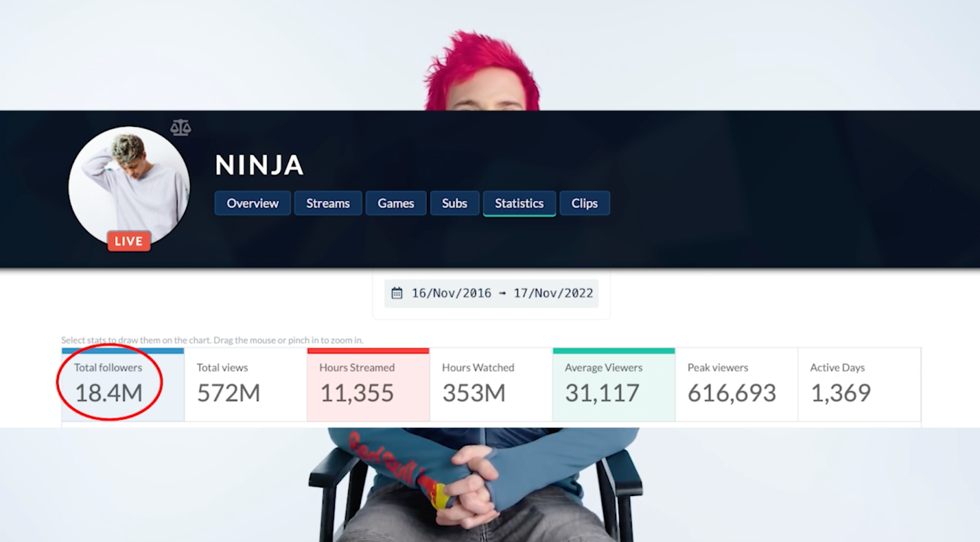Toggle the Total followers stat card
This screenshot has width=980, height=542.
pyautogui.click(x=123, y=385)
